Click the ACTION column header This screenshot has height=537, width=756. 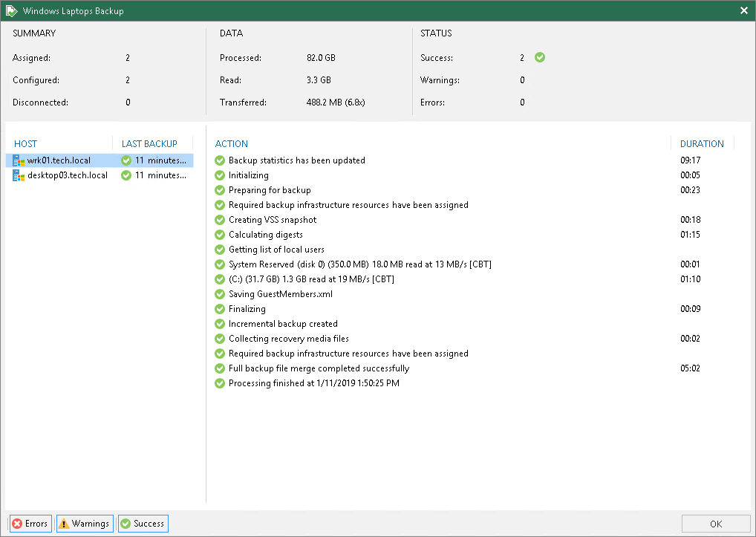click(232, 143)
